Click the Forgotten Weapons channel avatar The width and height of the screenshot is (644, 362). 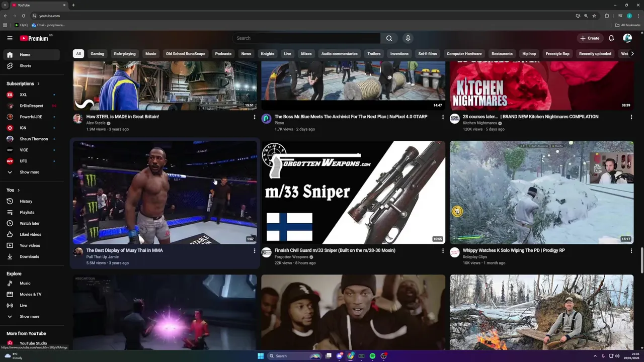(266, 252)
